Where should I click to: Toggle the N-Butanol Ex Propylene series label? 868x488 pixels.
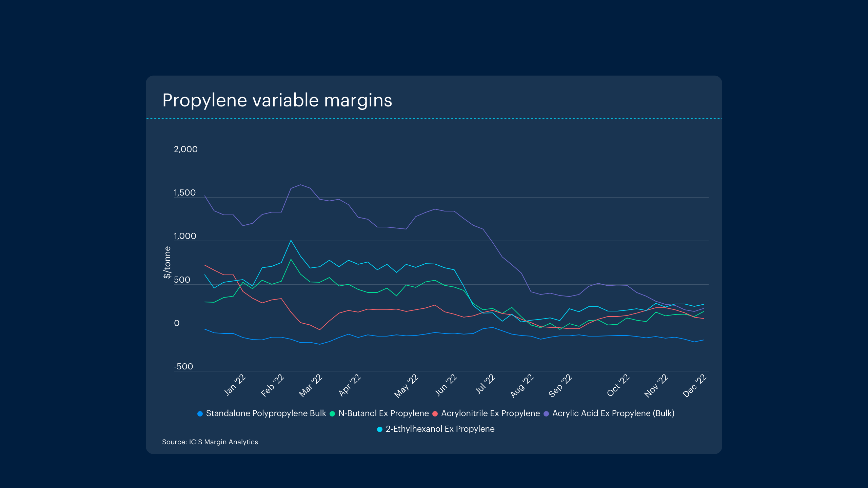383,413
